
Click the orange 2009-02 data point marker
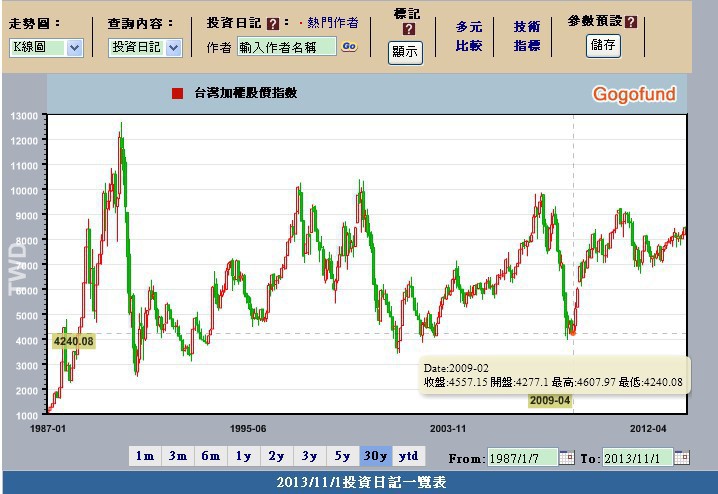572,333
